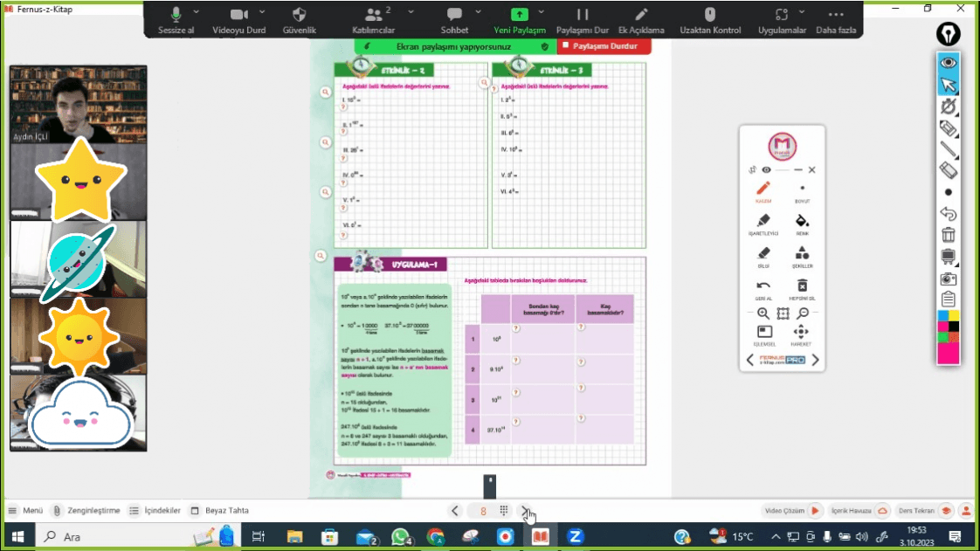
Task: Open Beyaz Tahta whiteboard
Action: point(219,510)
